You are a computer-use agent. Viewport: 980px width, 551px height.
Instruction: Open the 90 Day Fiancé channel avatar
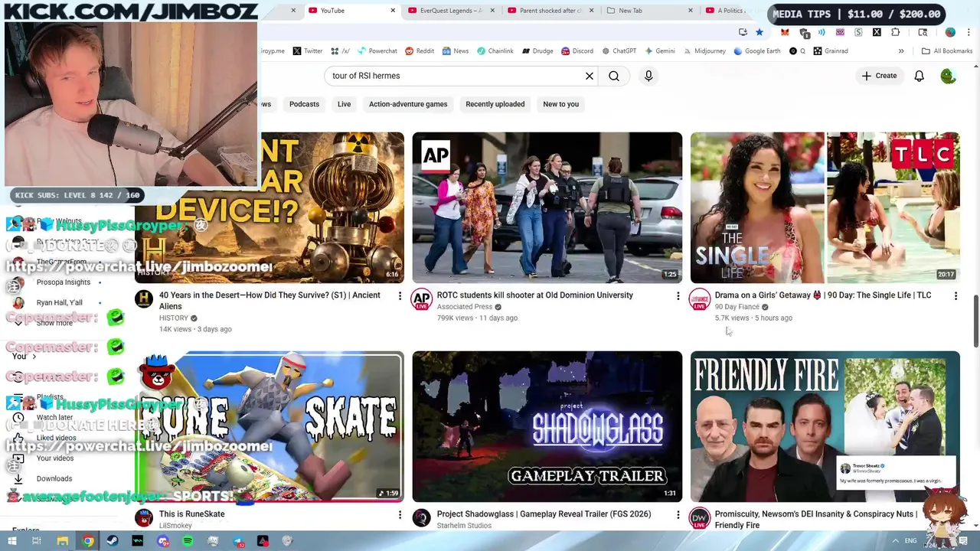(700, 299)
